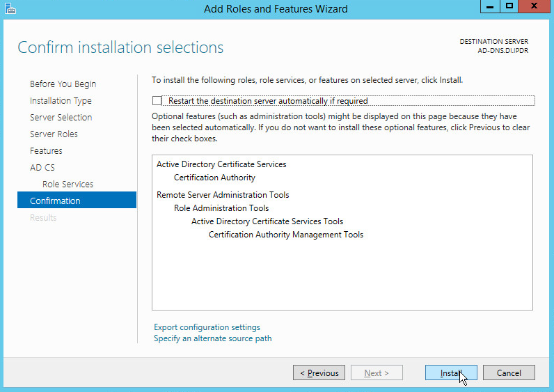
Task: Open Specify an alternate source path link
Action: [x=212, y=338]
